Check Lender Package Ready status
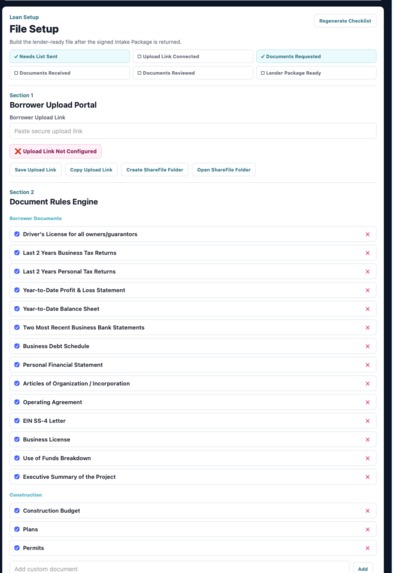393x573 pixels. point(316,73)
